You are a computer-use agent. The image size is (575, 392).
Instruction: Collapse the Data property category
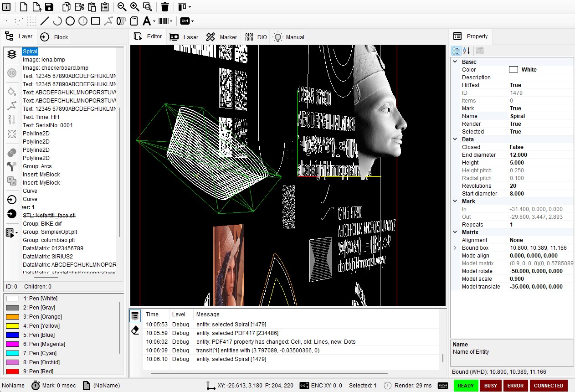455,139
